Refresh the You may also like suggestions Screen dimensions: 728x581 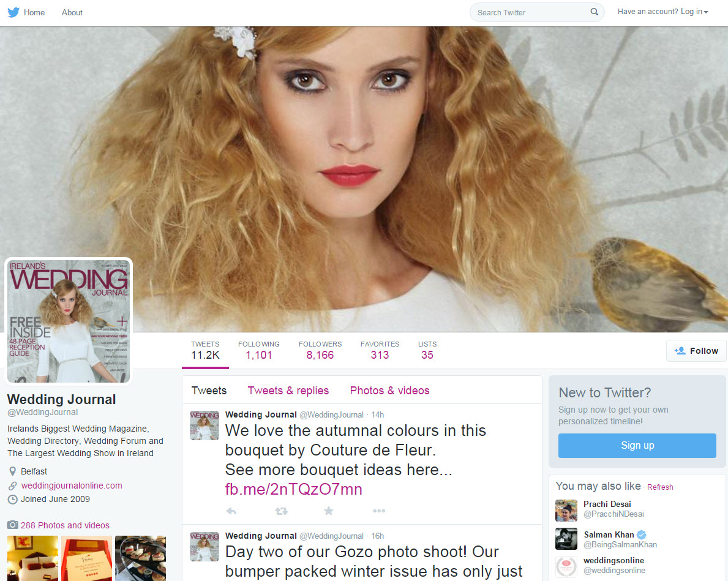pos(660,487)
